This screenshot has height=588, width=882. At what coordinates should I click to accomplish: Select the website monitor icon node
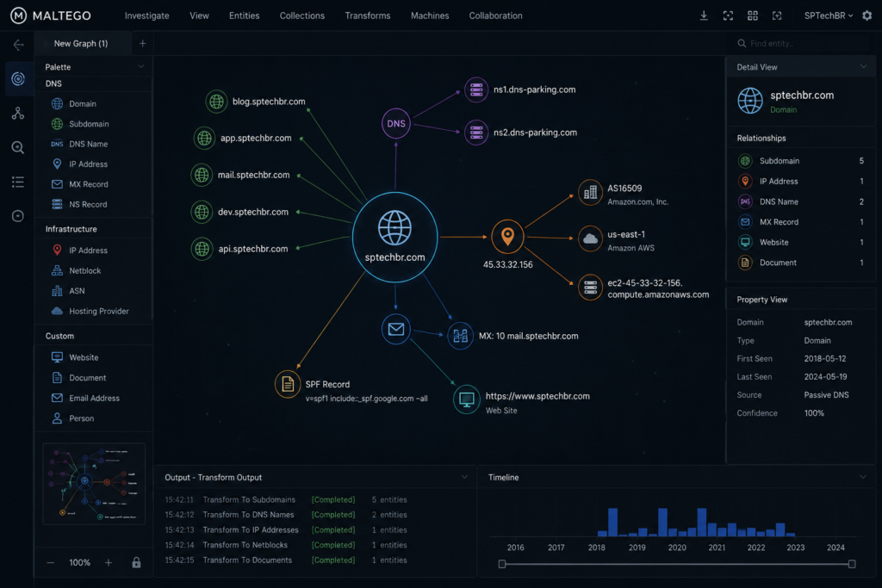click(466, 399)
